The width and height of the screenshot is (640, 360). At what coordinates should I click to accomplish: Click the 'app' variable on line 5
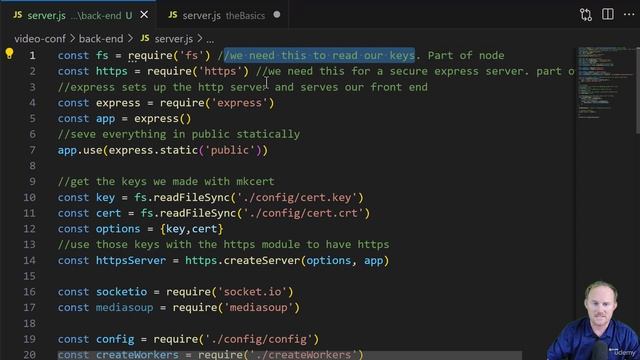click(105, 119)
